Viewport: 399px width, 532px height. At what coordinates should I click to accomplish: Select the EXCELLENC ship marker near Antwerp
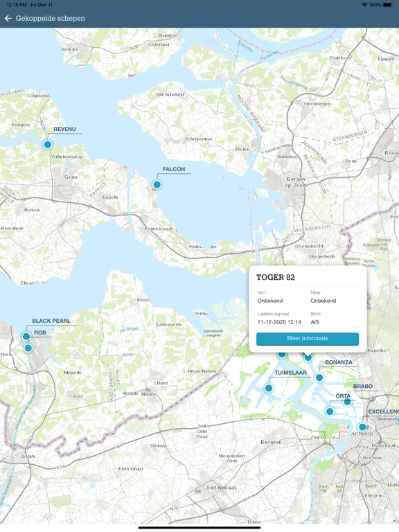tap(362, 427)
